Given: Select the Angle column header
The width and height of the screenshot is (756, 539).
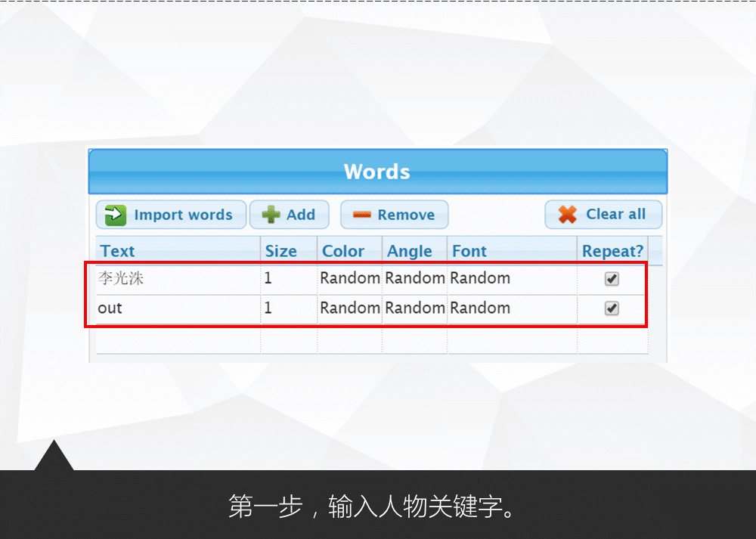Looking at the screenshot, I should coord(409,251).
